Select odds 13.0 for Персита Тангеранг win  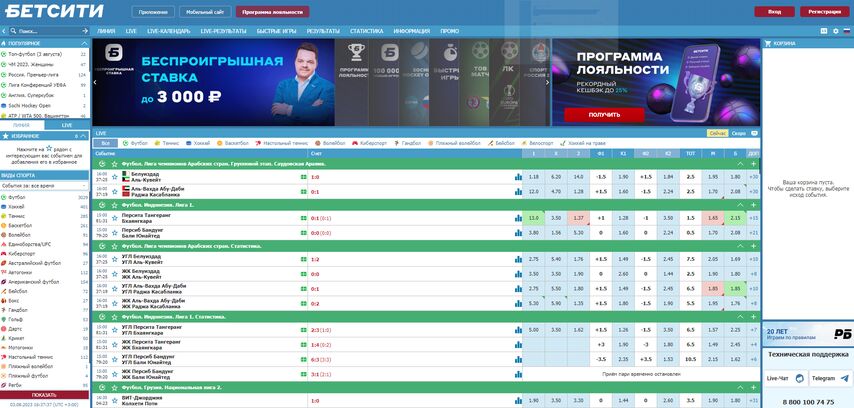pyautogui.click(x=533, y=218)
